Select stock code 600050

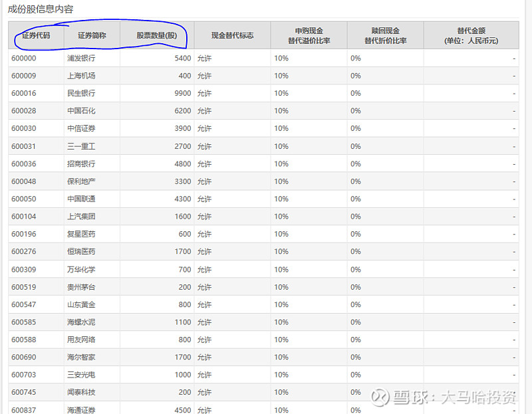pyautogui.click(x=24, y=199)
